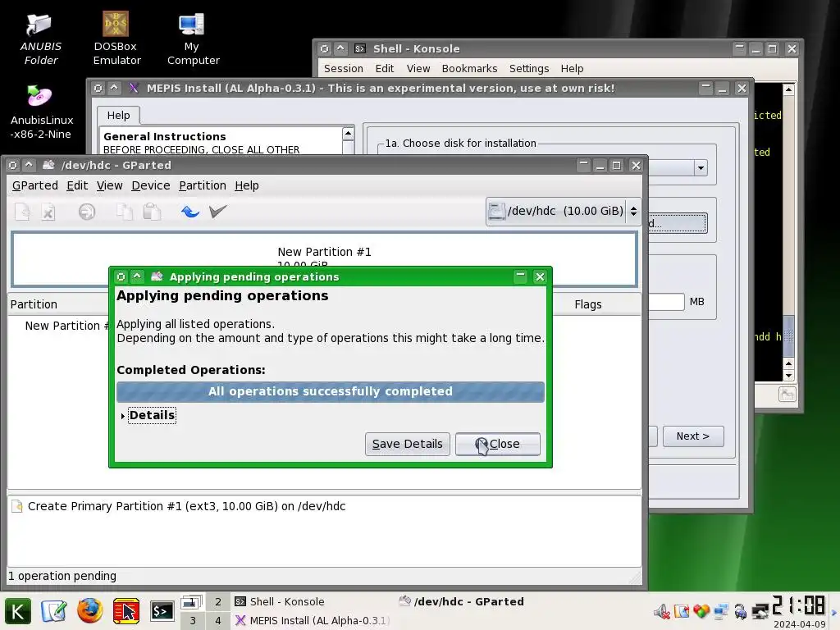Switch to virtual desktop 4
The height and width of the screenshot is (630, 840).
(x=218, y=620)
